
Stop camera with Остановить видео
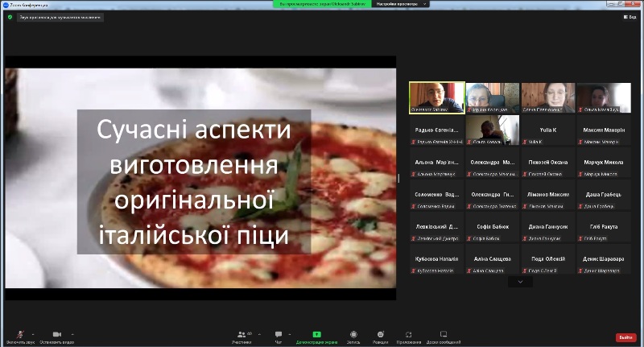(x=56, y=335)
